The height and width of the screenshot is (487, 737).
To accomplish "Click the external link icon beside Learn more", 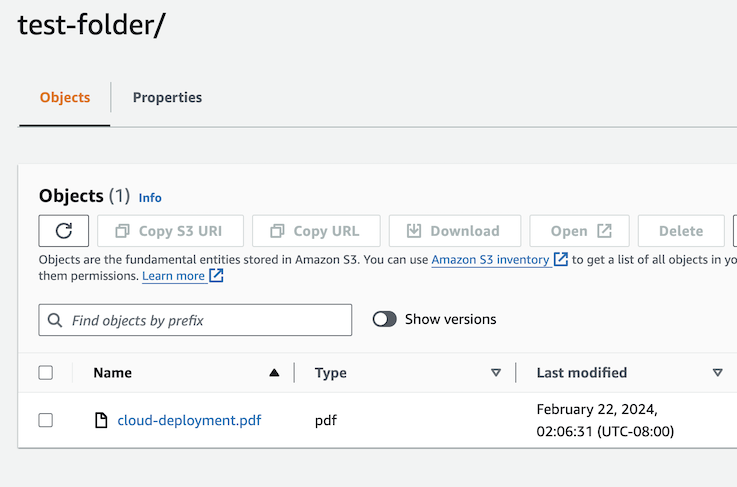I will (216, 276).
